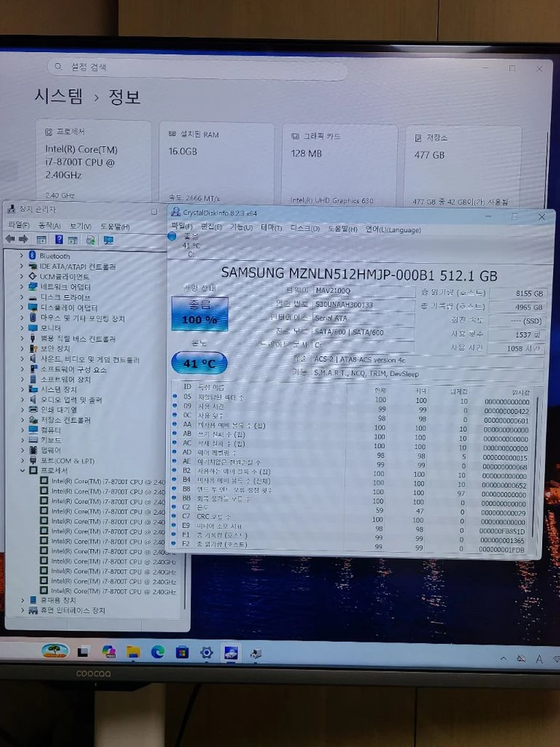Viewport: 560px width, 747px height.
Task: Toggle Device Manager's action pane toolbar icon
Action: coord(73,240)
